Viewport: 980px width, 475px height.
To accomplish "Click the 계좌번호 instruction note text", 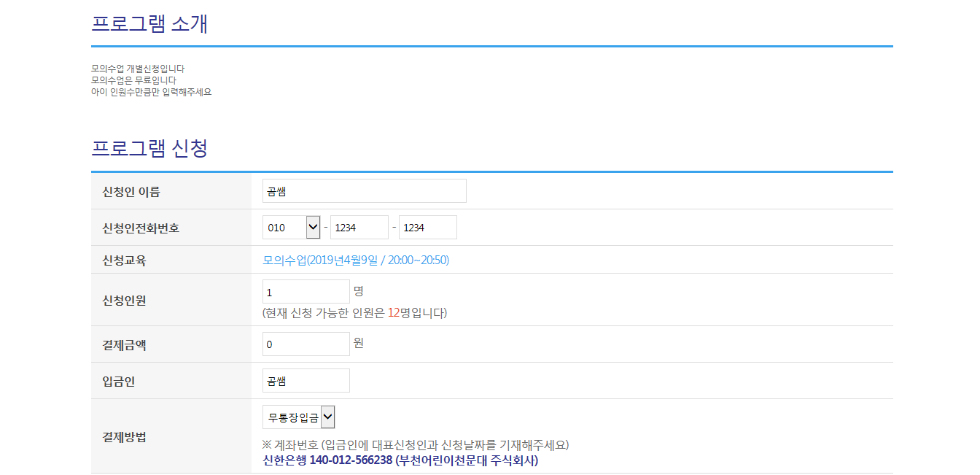I will point(415,444).
